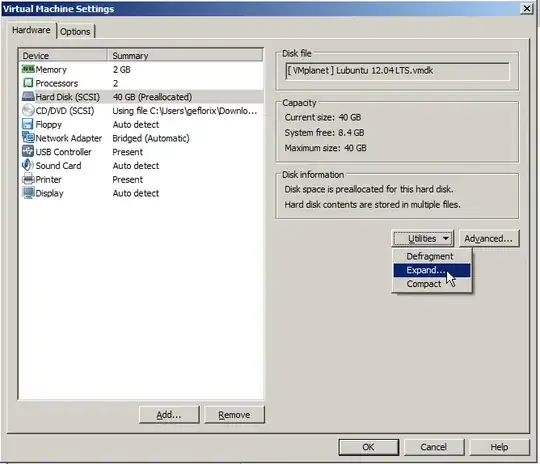Image resolution: width=540 pixels, height=464 pixels.
Task: Confirm settings with the OK button
Action: 368,447
